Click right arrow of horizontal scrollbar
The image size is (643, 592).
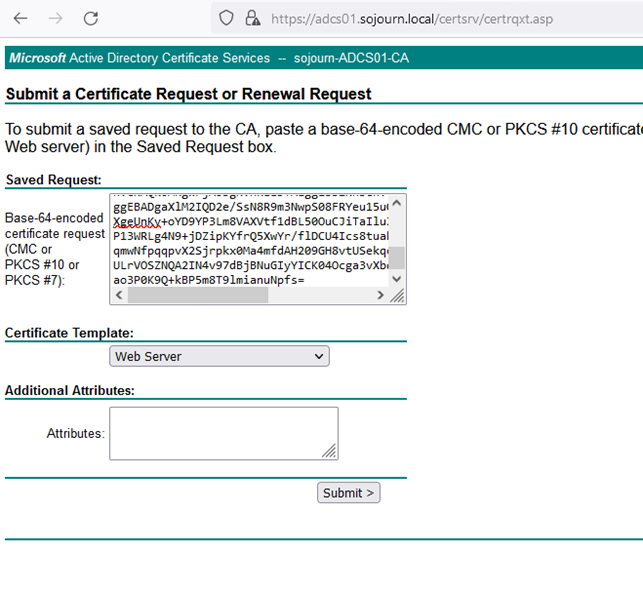[380, 295]
